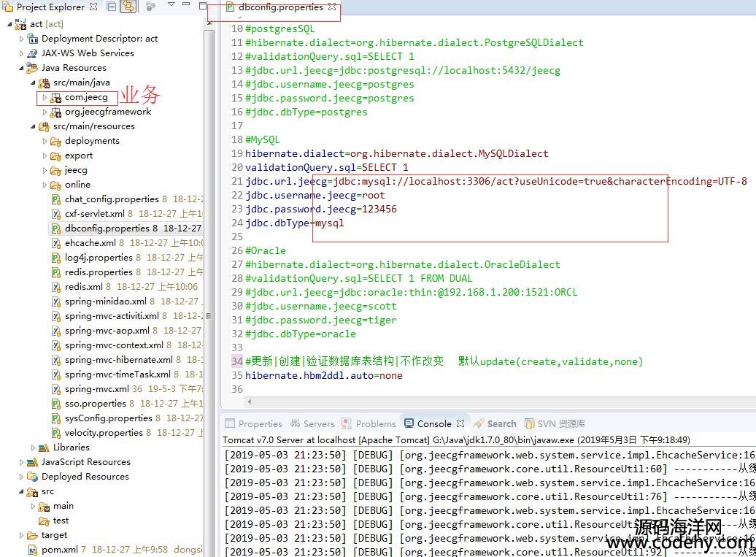
Task: Click the editor horizontal scrollbar left arrow
Action: pos(250,402)
